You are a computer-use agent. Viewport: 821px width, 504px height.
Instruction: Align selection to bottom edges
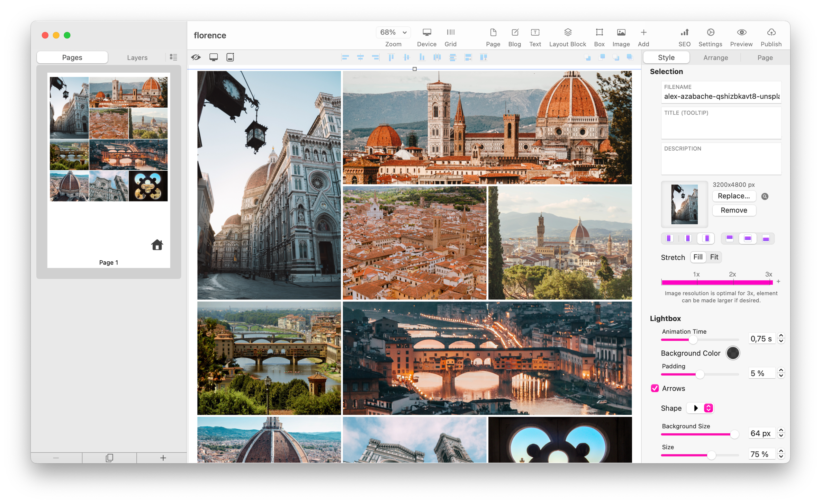click(422, 57)
